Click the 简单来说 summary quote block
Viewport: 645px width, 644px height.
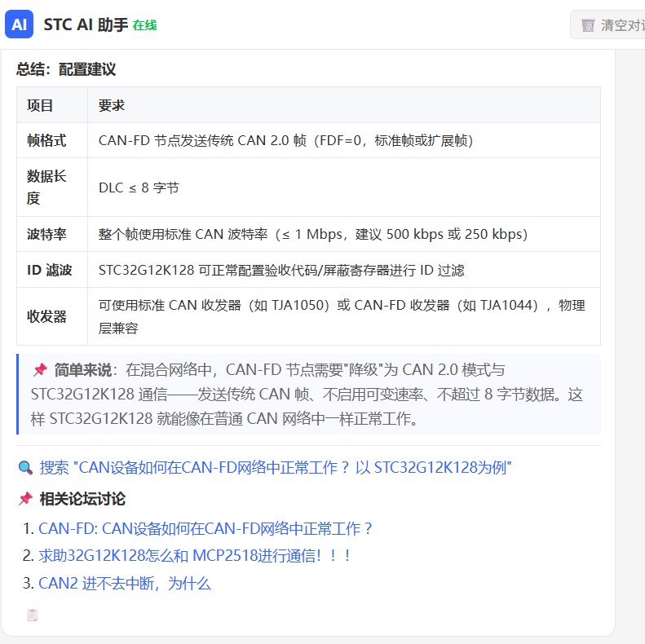[308, 394]
